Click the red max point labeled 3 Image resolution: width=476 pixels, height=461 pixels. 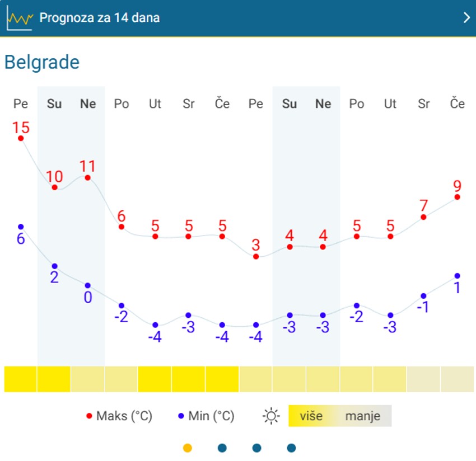(256, 256)
